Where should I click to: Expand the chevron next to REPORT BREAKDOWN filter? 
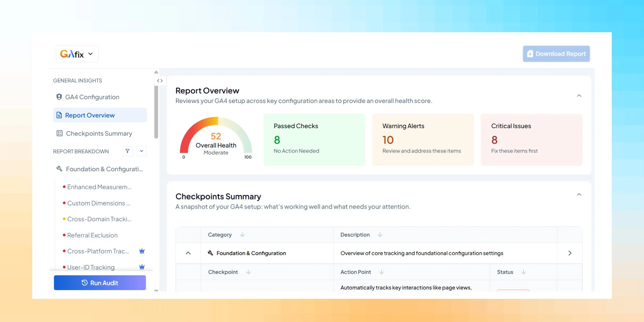click(141, 151)
